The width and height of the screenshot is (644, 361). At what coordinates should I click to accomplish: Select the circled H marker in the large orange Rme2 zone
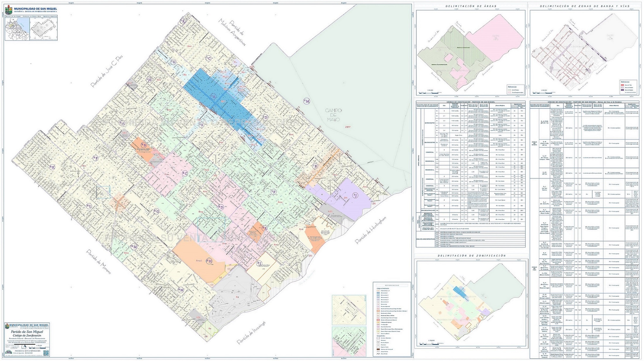point(209,260)
